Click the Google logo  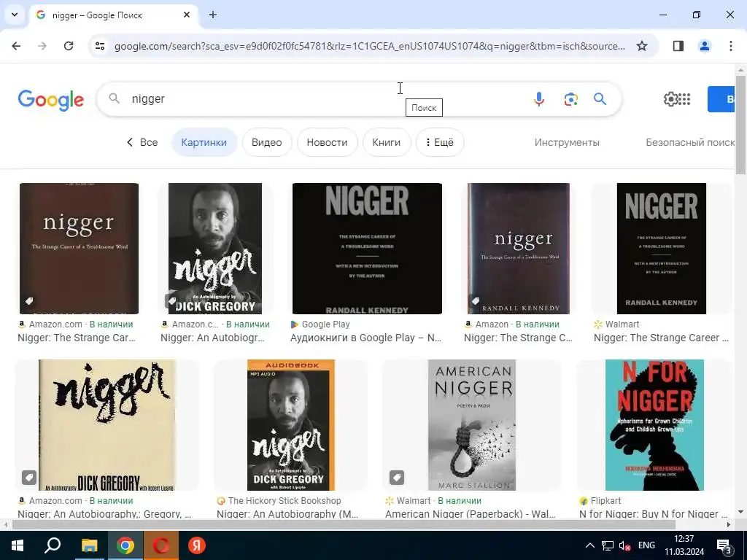[50, 99]
